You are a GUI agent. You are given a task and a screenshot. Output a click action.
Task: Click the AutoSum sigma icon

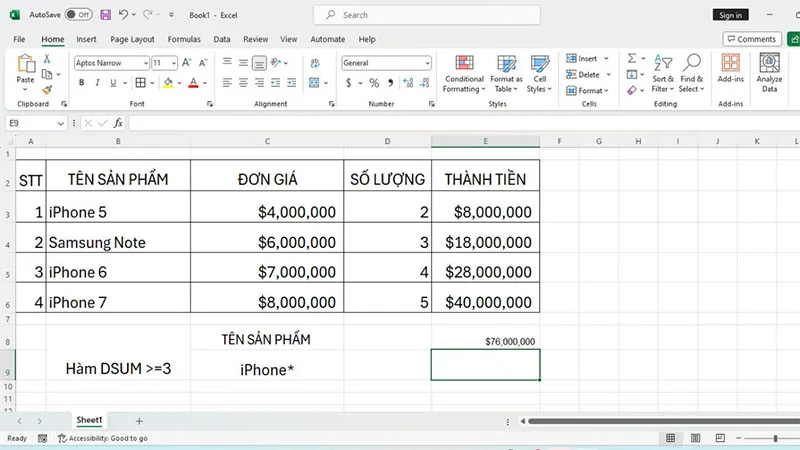[632, 58]
